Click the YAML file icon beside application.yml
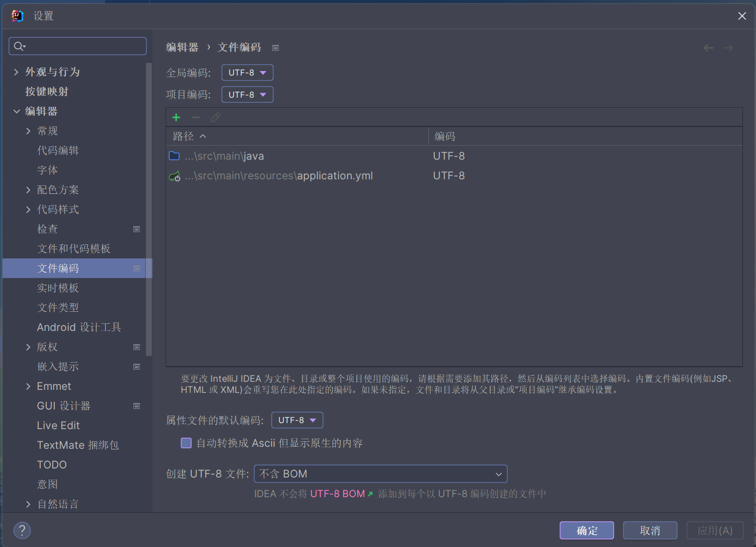 [174, 175]
